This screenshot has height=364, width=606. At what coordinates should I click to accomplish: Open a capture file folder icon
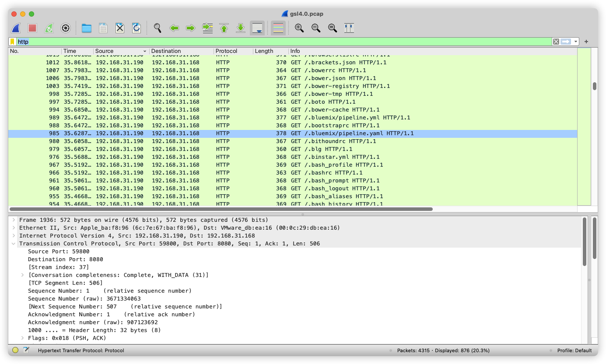[x=87, y=28]
